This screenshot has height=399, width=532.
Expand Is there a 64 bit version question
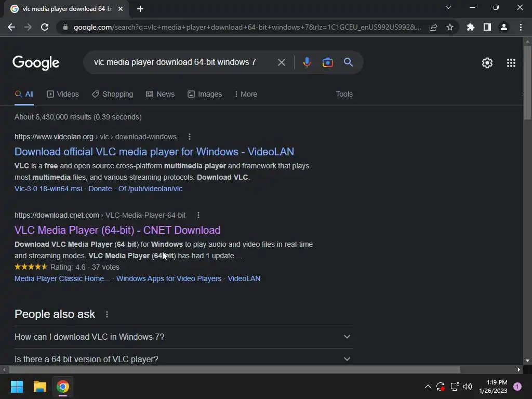coord(183,358)
